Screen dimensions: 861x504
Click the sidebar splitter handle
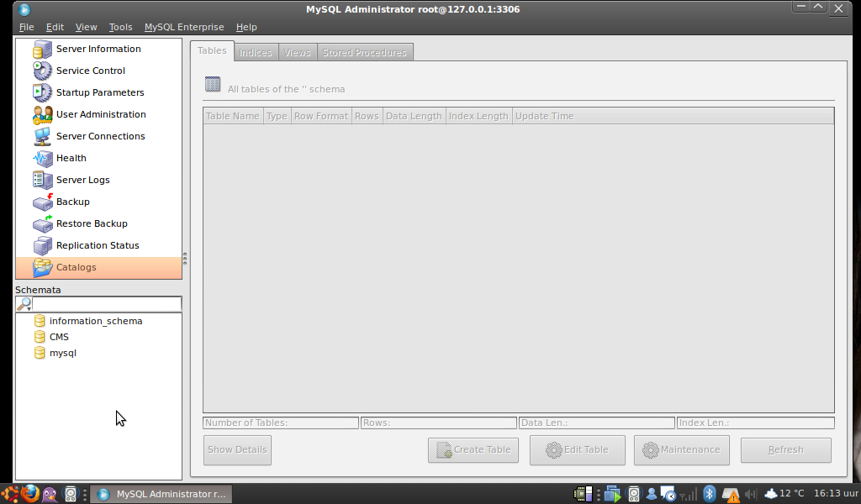point(185,259)
